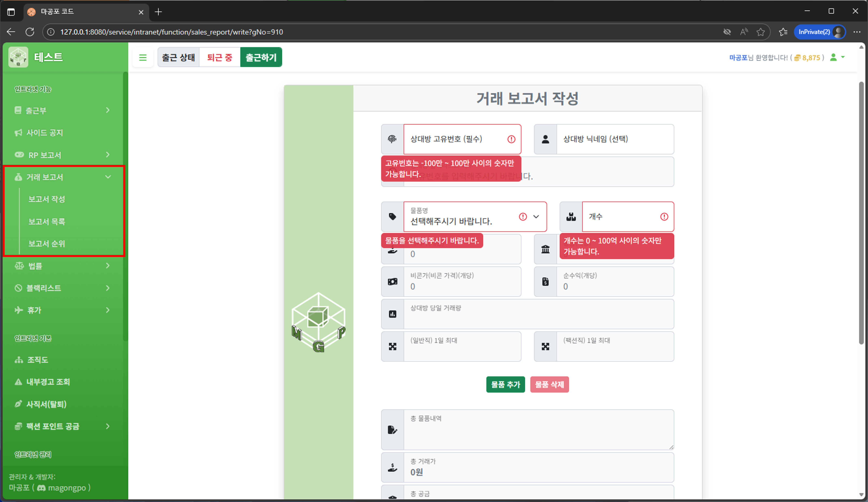The image size is (868, 502).
Task: Click the hamburger menu icon at top left
Action: (x=143, y=57)
